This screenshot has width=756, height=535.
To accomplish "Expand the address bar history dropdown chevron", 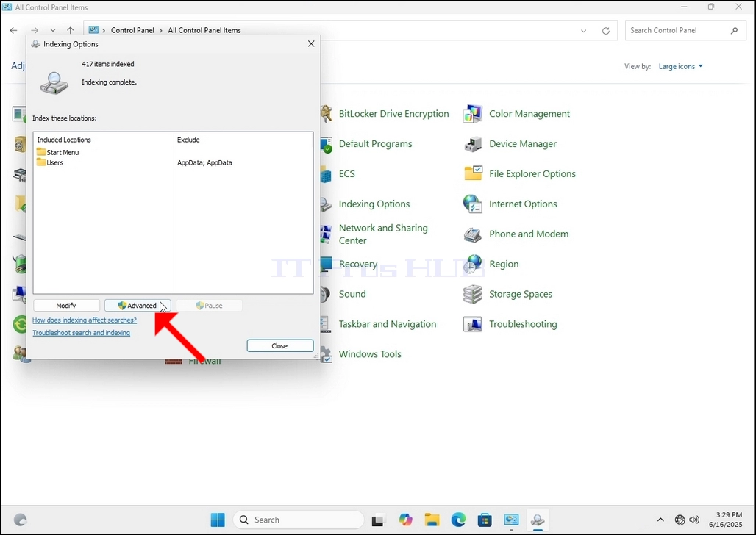I will 583,30.
